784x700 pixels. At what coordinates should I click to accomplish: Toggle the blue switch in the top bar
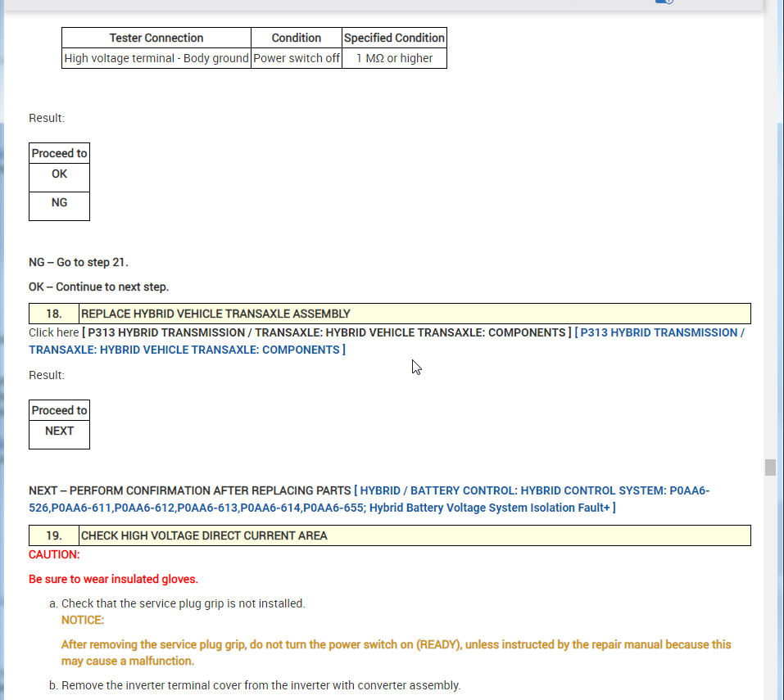pos(664,2)
